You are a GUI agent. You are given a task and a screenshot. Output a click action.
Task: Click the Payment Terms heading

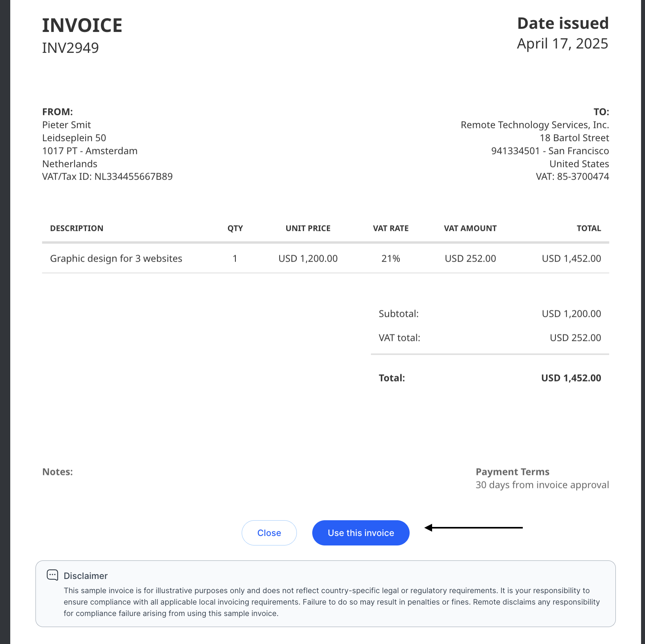(x=513, y=472)
